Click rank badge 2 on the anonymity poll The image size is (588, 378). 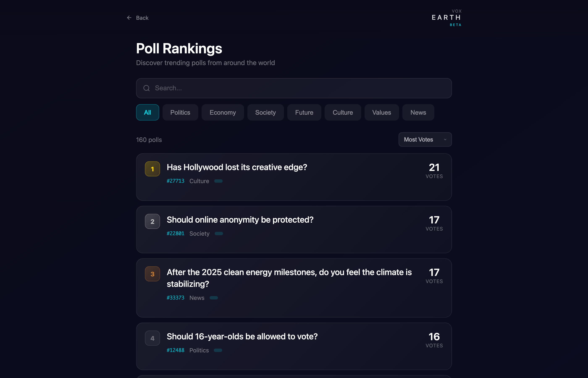click(x=152, y=221)
